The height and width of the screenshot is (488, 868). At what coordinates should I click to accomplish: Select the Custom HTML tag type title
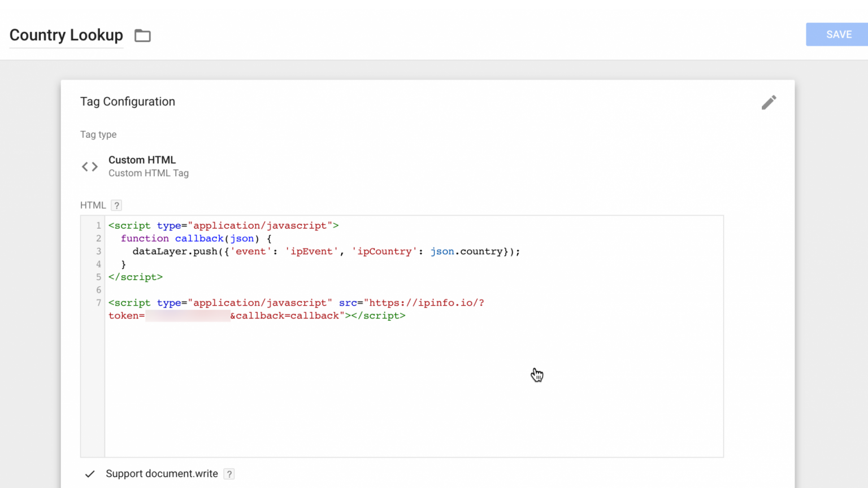pos(142,160)
